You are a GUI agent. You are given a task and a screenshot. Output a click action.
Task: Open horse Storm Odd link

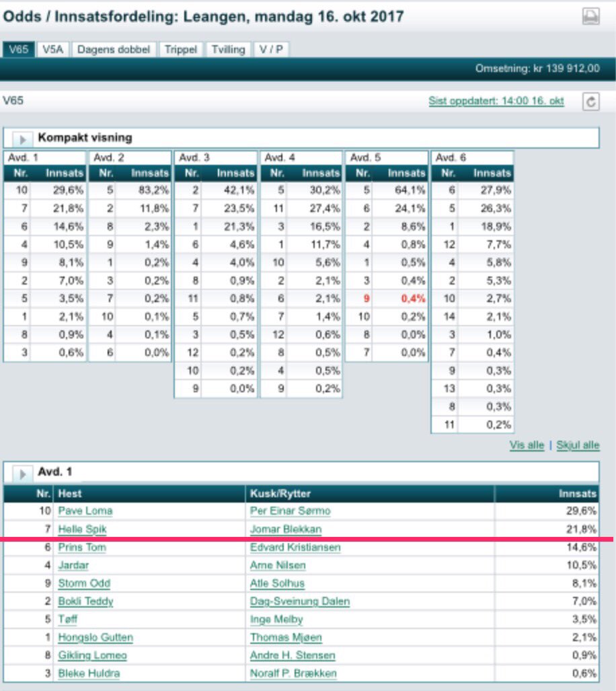[x=84, y=583]
